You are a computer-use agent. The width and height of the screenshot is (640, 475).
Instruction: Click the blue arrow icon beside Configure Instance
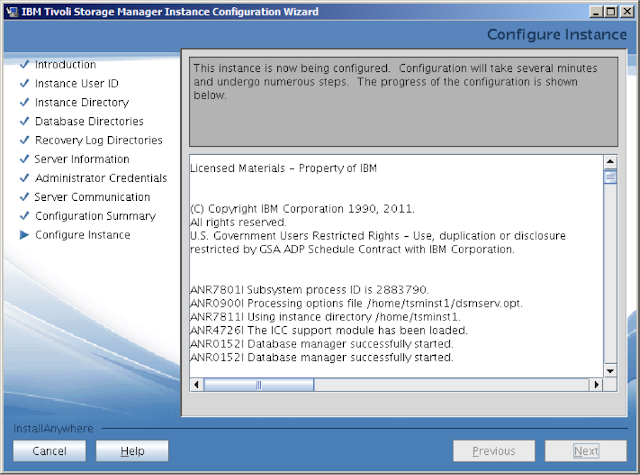[x=24, y=235]
